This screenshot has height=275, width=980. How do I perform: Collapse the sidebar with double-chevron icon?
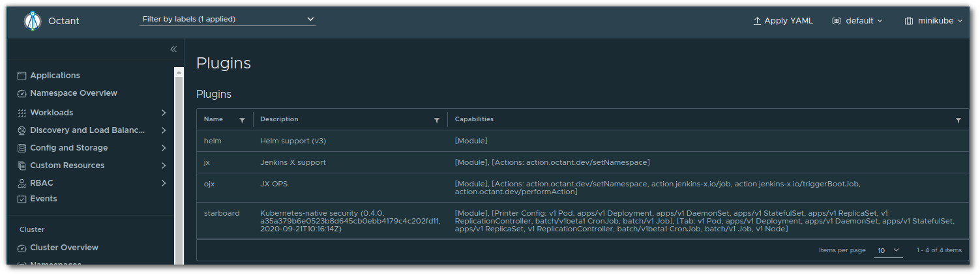click(173, 49)
